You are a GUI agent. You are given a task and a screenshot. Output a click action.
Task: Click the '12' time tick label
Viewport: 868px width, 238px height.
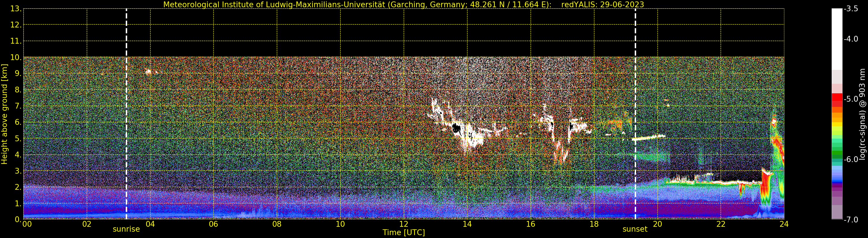404,224
